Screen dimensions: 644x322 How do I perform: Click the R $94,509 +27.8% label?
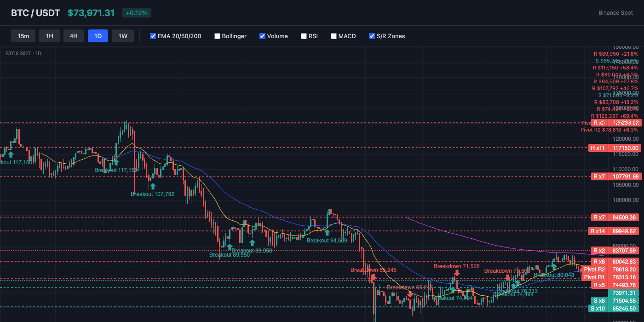tap(616, 81)
